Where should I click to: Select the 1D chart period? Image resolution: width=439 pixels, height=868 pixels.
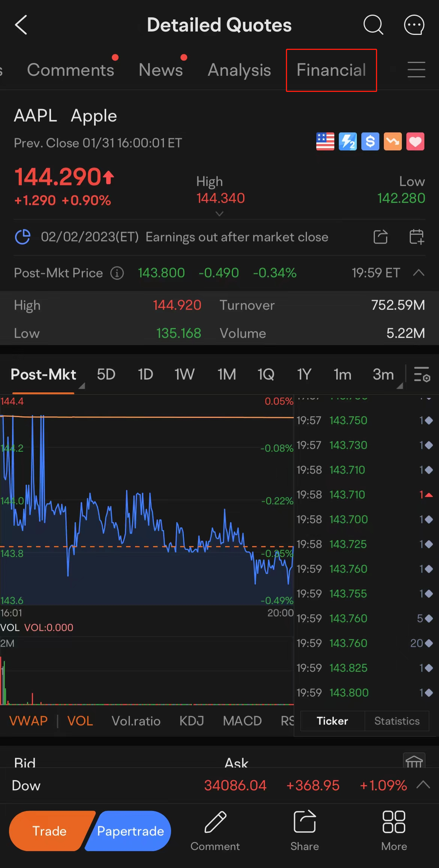tap(145, 374)
